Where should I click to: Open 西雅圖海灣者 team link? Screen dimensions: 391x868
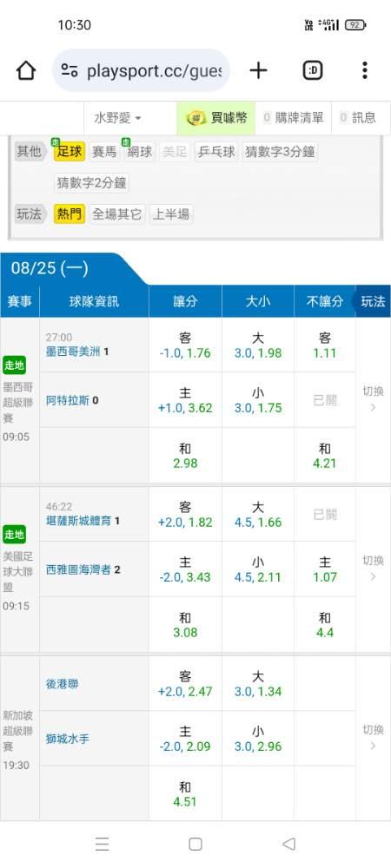click(x=79, y=569)
